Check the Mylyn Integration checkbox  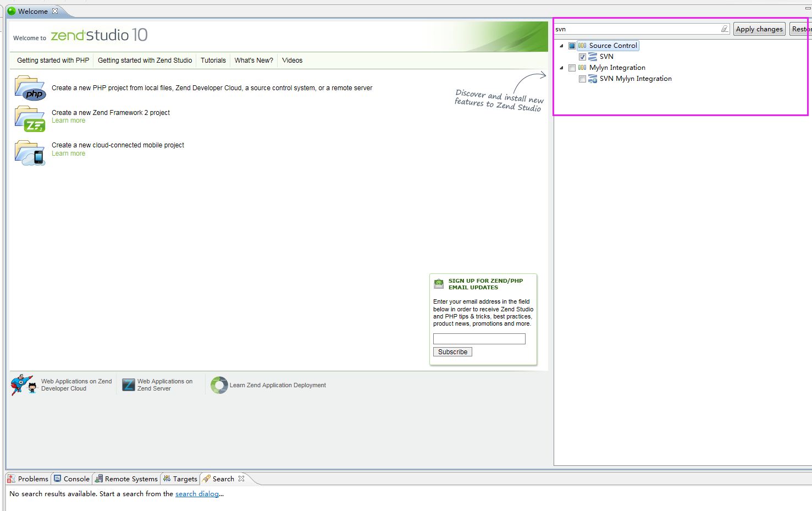point(572,68)
